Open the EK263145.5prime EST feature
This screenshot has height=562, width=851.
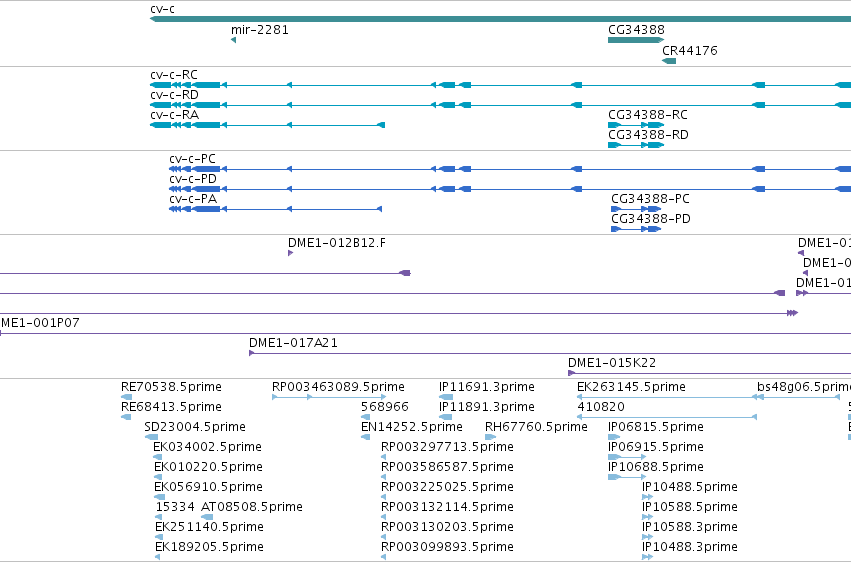(666, 397)
